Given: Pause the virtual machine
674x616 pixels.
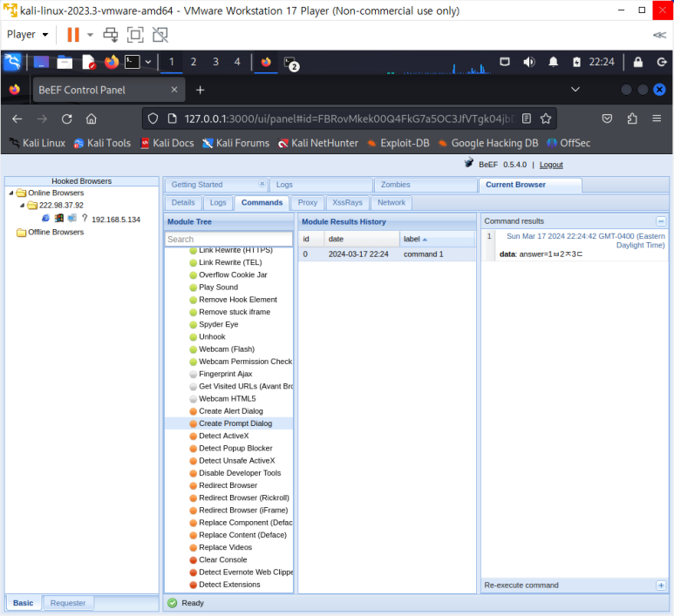Looking at the screenshot, I should point(73,35).
